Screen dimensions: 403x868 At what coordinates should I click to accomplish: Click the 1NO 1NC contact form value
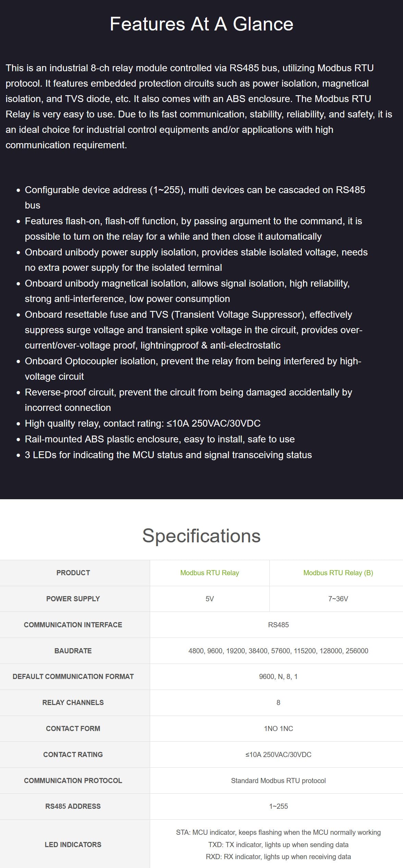click(x=278, y=728)
